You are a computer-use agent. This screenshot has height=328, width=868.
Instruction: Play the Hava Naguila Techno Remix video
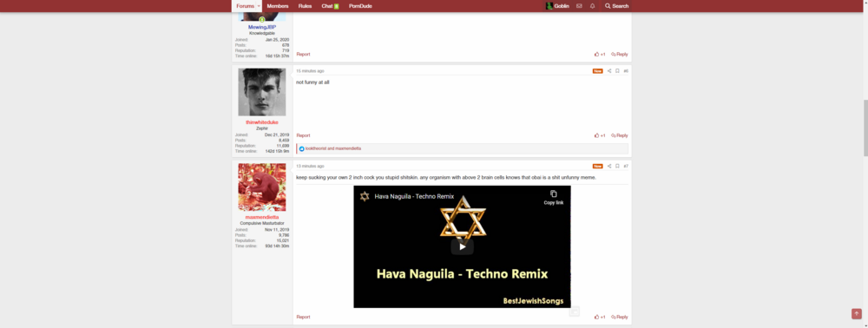pos(463,246)
